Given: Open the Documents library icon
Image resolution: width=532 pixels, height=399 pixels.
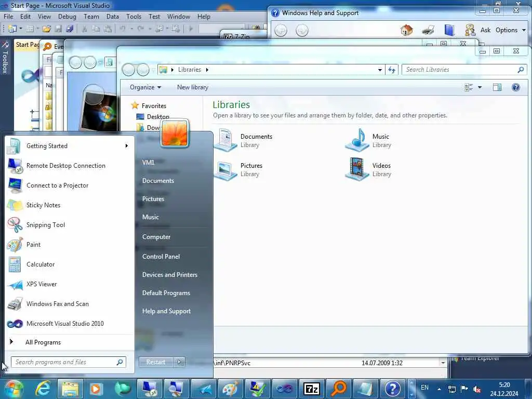Looking at the screenshot, I should tap(225, 140).
